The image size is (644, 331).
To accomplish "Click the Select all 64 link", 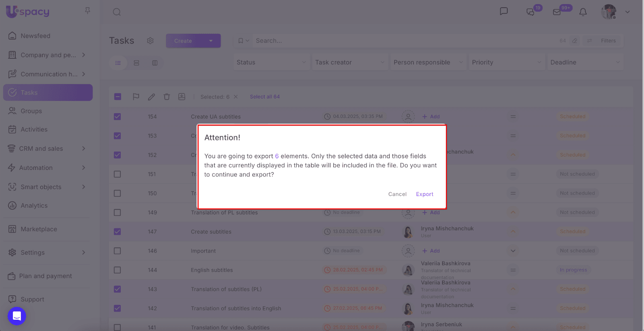I will point(264,97).
